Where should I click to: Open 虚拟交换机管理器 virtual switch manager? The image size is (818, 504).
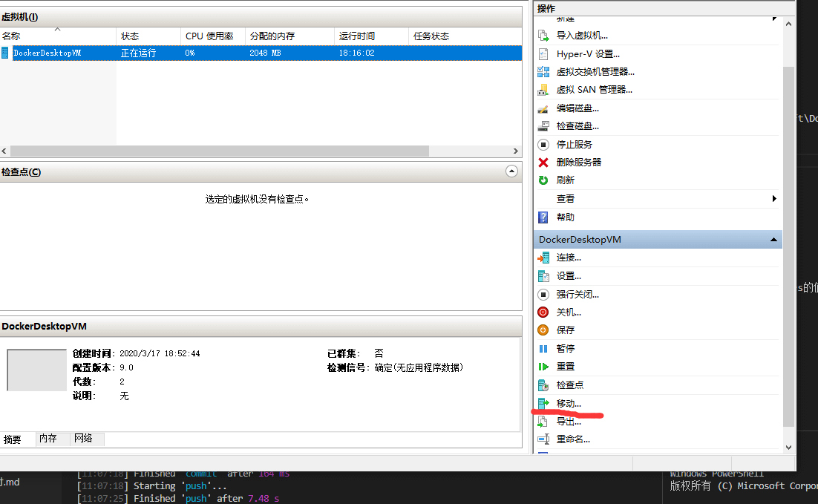[x=543, y=71]
